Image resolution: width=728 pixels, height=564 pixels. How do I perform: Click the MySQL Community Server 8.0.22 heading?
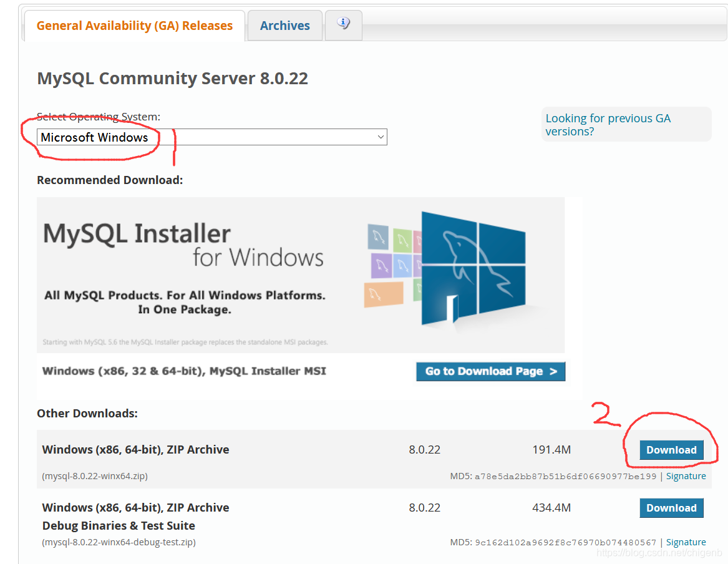pos(172,79)
